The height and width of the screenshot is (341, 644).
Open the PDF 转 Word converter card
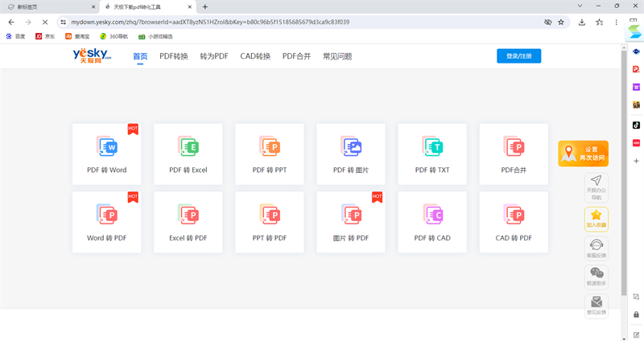[107, 154]
